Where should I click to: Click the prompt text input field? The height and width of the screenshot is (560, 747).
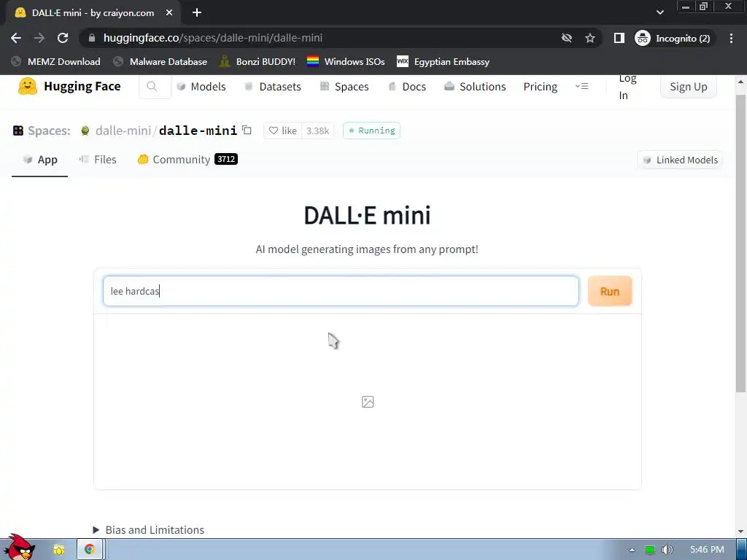341,291
